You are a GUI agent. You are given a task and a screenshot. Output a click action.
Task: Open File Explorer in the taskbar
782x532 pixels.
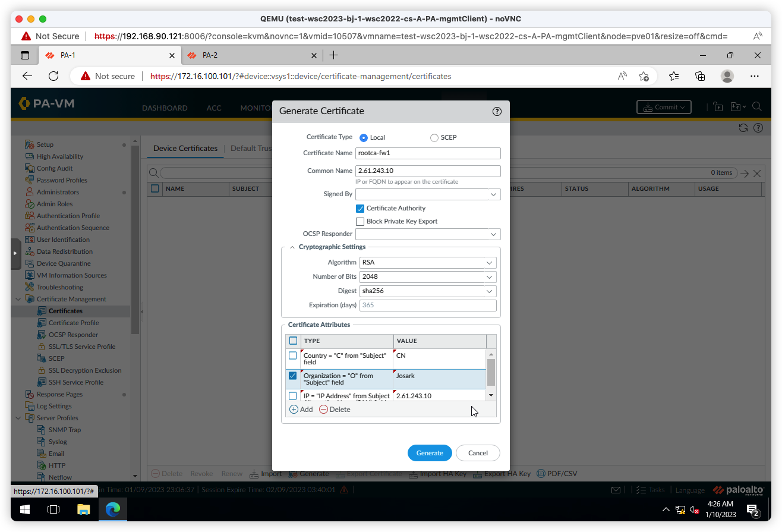point(83,509)
